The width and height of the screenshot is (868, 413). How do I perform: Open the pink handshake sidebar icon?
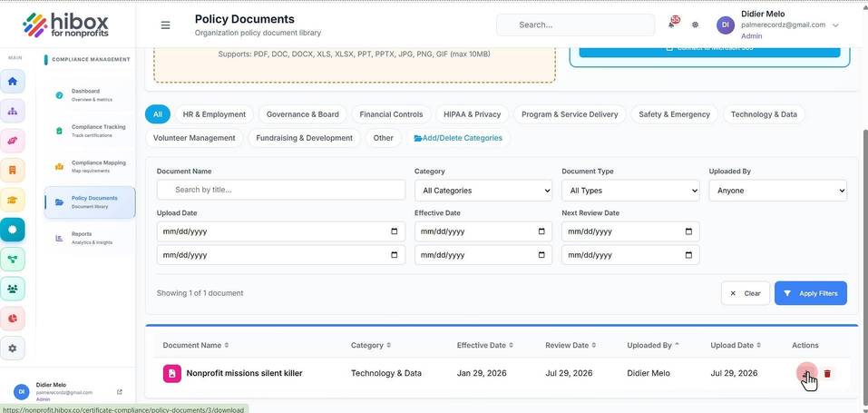pos(12,141)
